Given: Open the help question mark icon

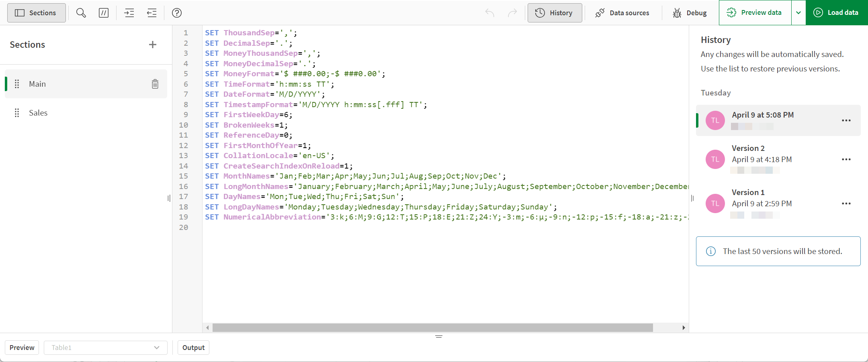Looking at the screenshot, I should [177, 13].
